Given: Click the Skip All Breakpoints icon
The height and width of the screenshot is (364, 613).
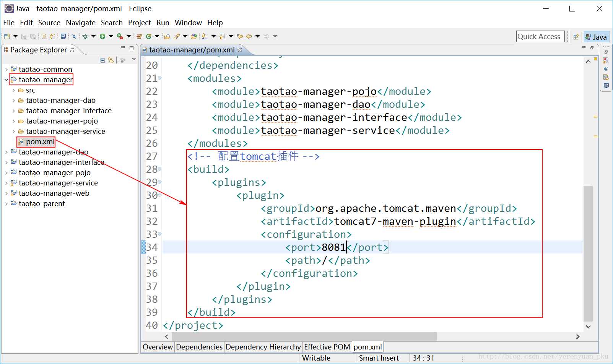Looking at the screenshot, I should click(74, 36).
